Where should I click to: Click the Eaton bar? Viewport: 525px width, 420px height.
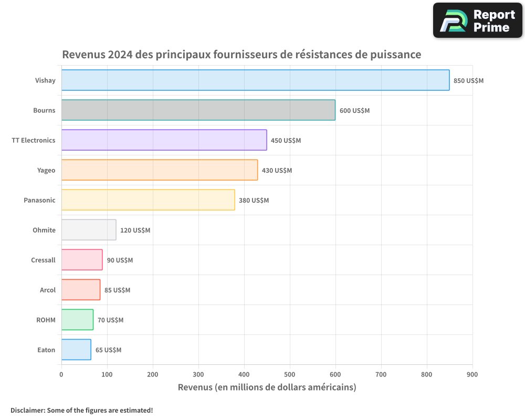pyautogui.click(x=76, y=350)
